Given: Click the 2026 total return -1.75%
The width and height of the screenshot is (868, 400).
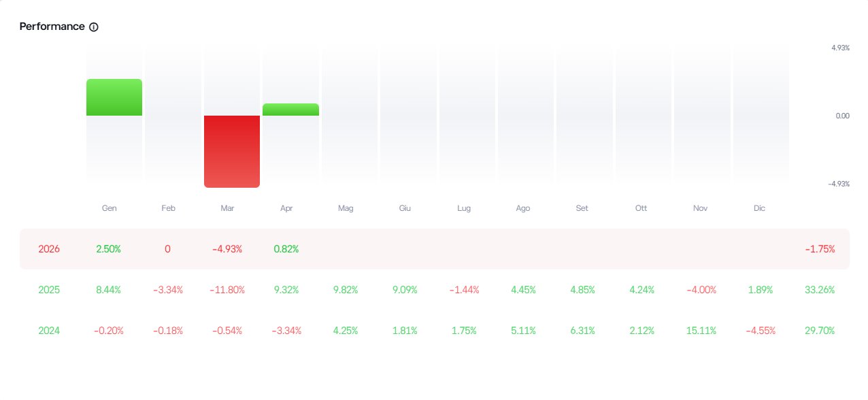Looking at the screenshot, I should pos(819,249).
